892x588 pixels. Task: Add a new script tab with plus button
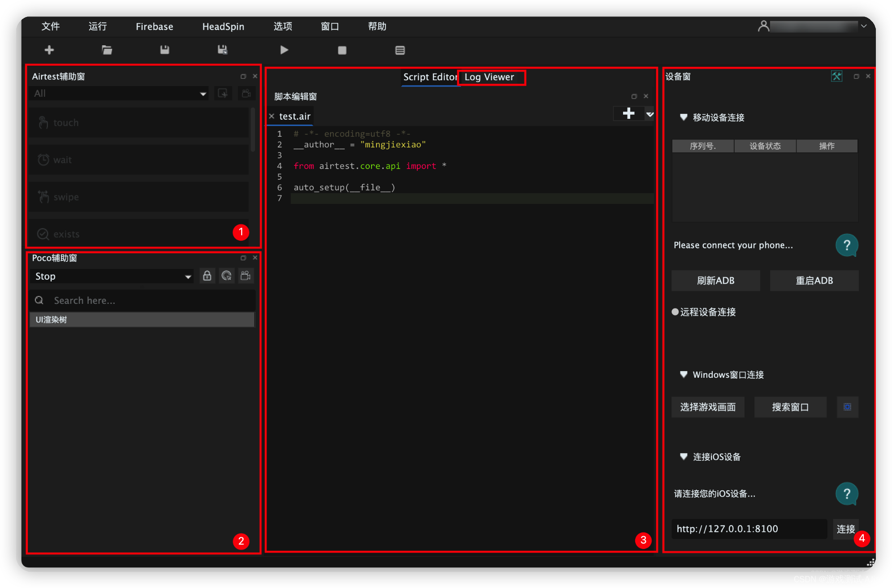pos(628,113)
